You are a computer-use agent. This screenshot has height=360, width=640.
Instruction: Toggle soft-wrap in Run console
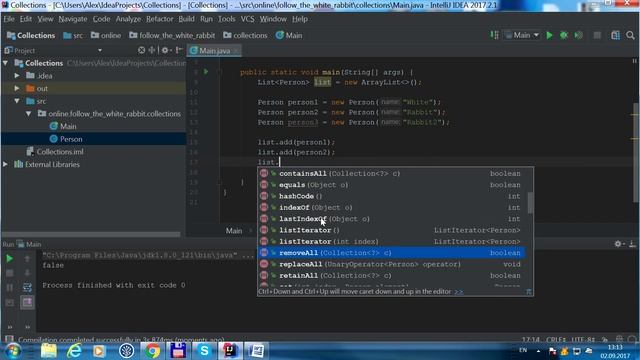click(27, 288)
